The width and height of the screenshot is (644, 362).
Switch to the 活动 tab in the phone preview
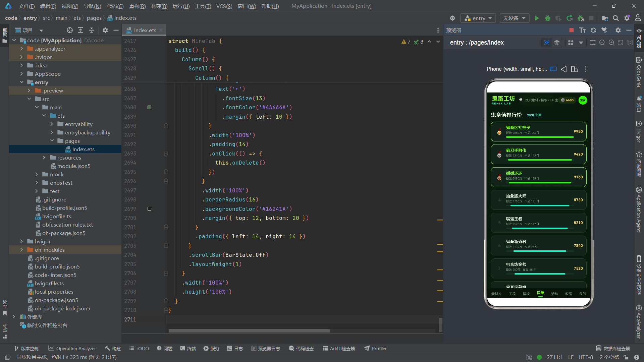point(554,294)
